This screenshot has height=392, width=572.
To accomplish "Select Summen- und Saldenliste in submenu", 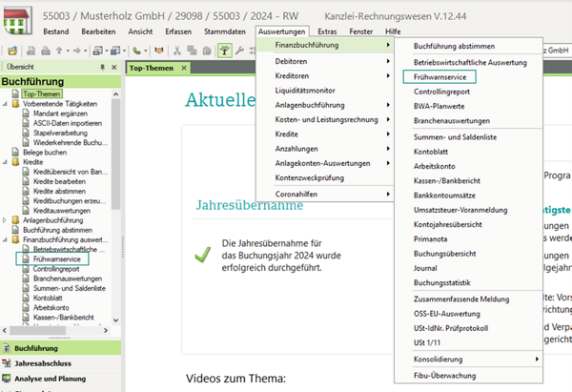I will click(469, 137).
